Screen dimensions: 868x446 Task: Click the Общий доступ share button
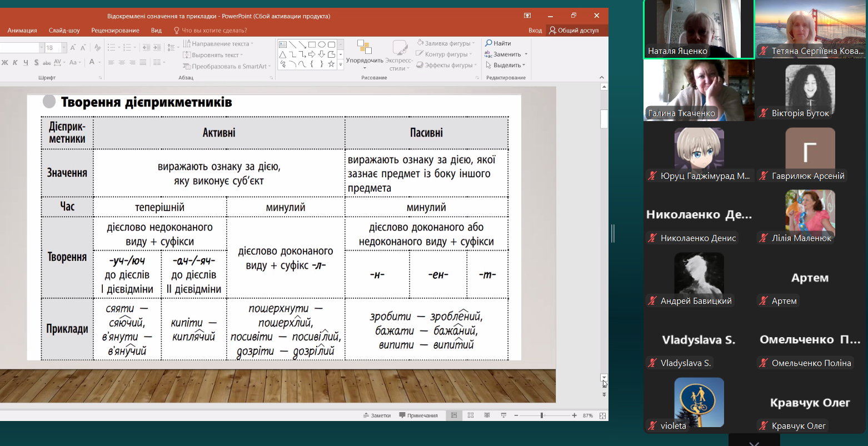click(x=574, y=31)
